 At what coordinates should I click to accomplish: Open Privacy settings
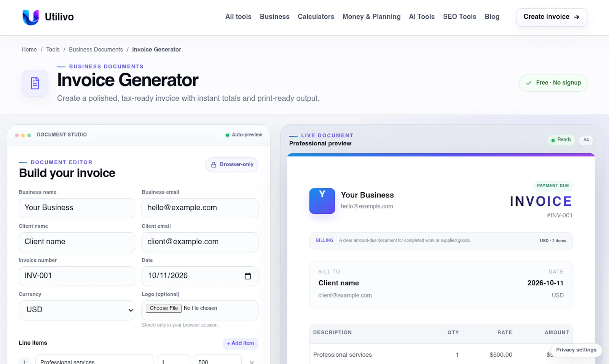click(576, 350)
